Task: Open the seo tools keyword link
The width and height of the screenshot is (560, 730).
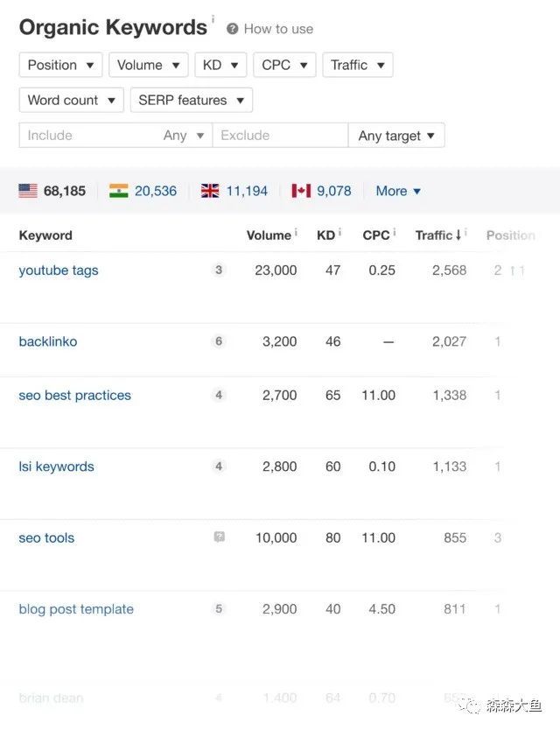Action: (46, 538)
